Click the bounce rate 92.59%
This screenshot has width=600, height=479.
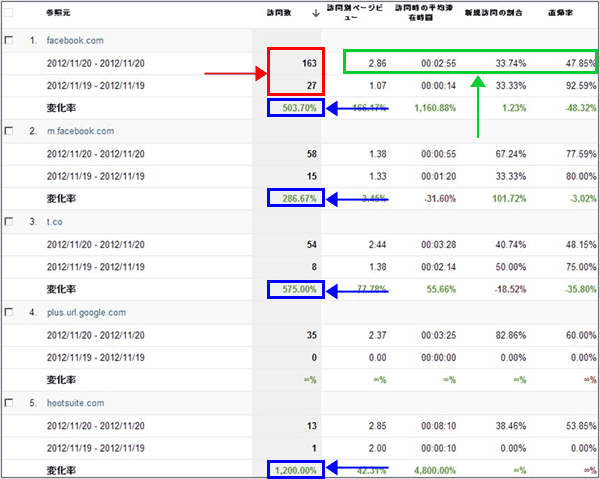click(581, 85)
